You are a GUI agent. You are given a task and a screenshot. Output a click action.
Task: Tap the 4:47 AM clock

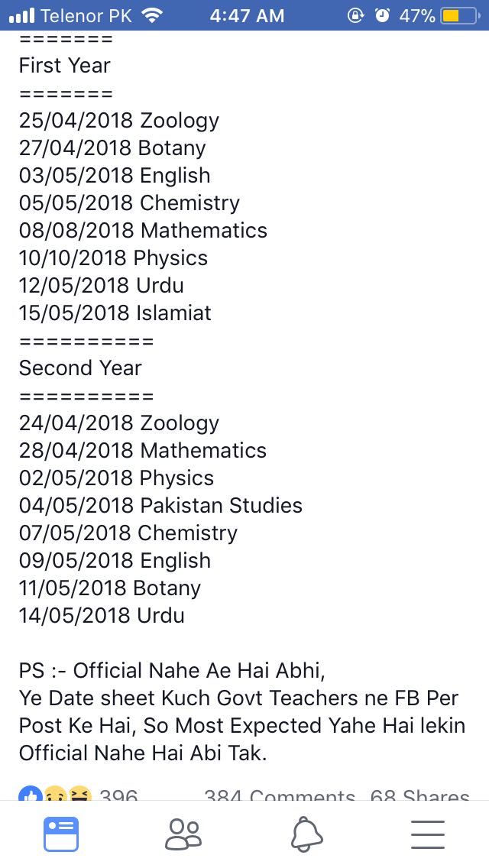click(247, 16)
